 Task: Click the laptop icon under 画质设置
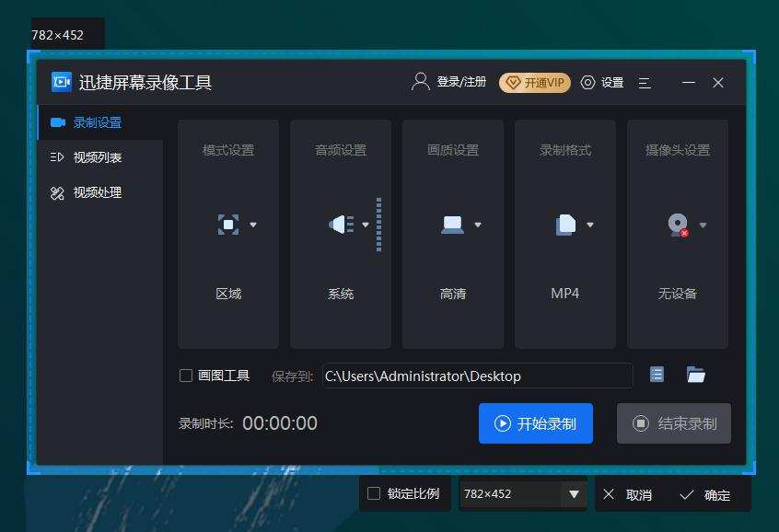tap(453, 225)
